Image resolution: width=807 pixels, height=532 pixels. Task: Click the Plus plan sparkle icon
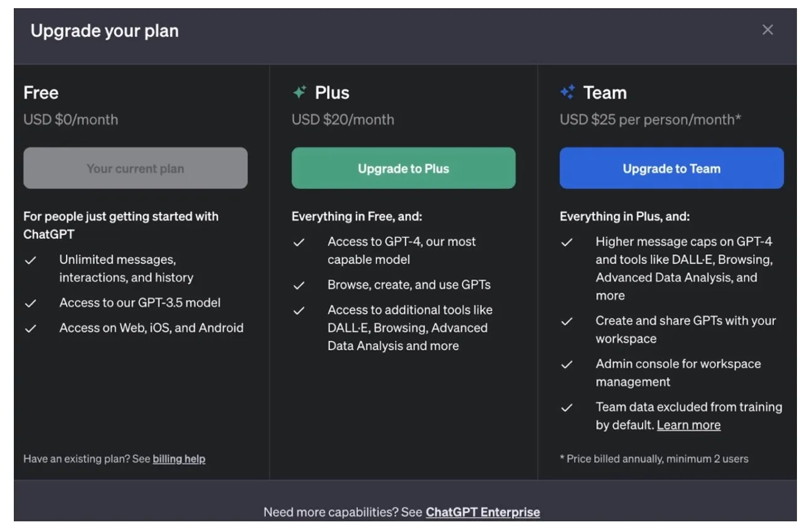click(x=301, y=92)
